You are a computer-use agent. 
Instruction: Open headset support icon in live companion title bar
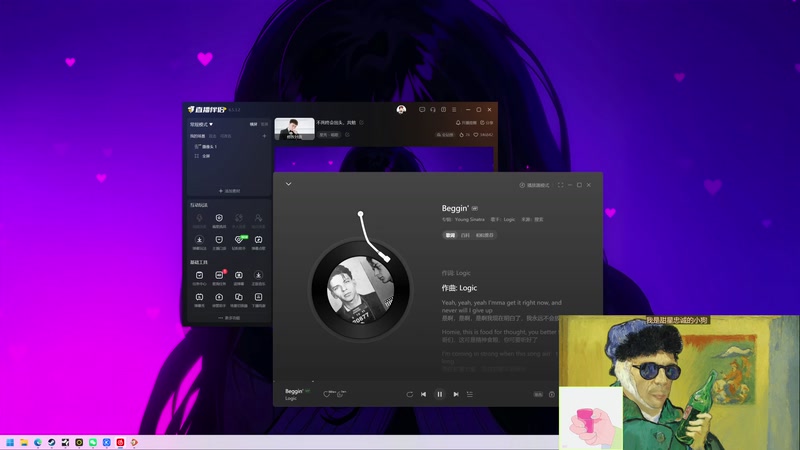tap(433, 109)
